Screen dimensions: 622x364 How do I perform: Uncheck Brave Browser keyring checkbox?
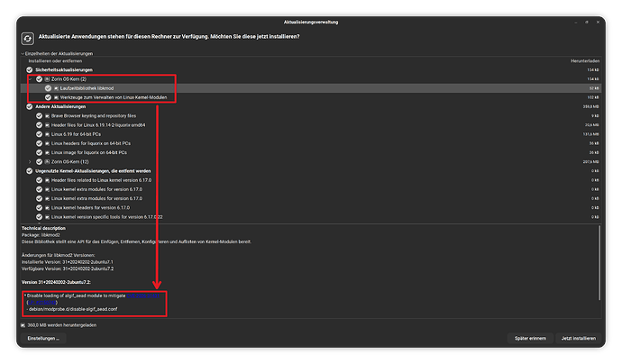tap(39, 116)
